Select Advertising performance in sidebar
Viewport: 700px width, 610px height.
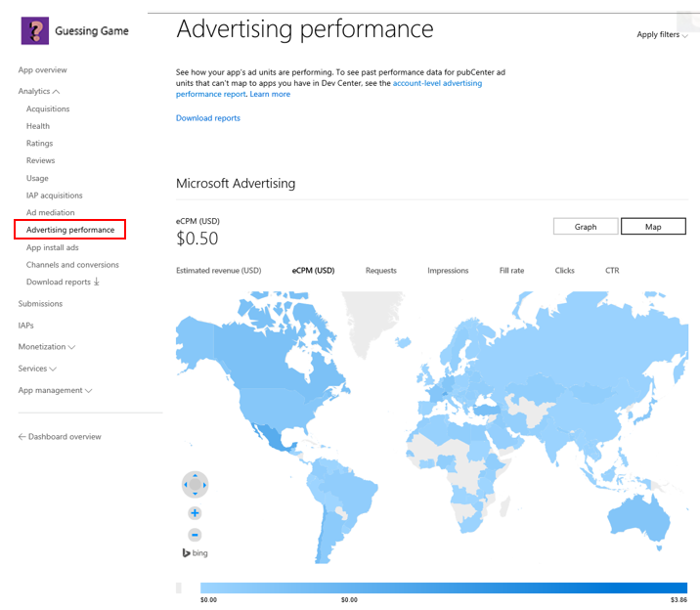click(70, 230)
